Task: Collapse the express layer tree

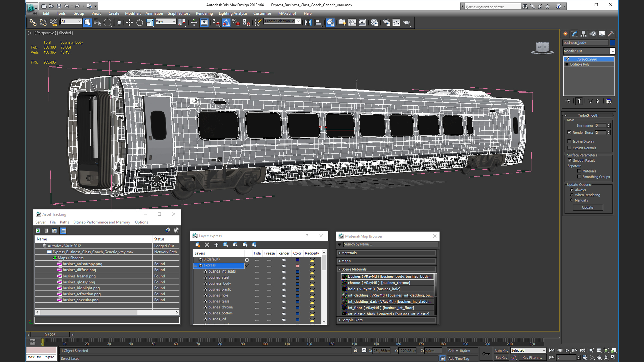Action: [195, 265]
